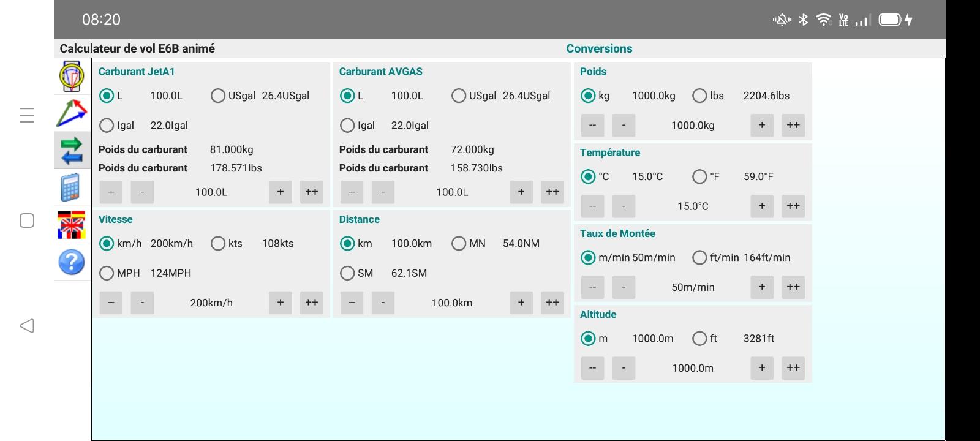Open the language flags icon
The height and width of the screenshot is (441, 980).
click(72, 225)
